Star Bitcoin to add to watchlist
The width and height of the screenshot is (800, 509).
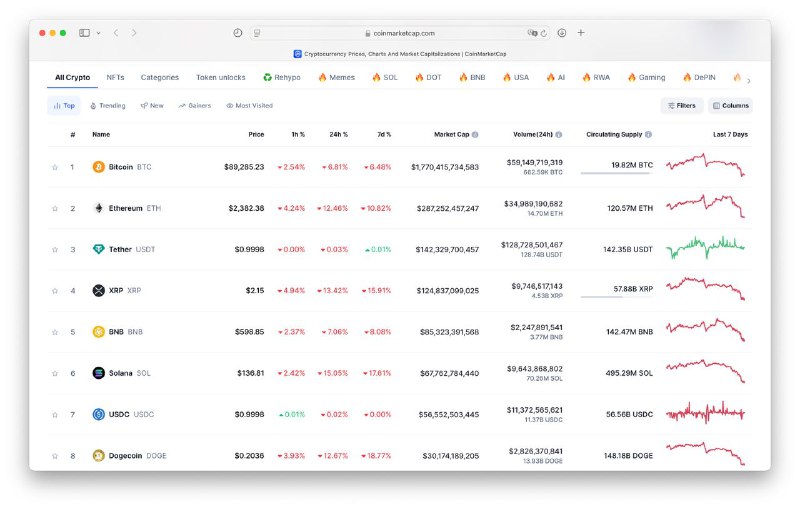click(x=55, y=167)
